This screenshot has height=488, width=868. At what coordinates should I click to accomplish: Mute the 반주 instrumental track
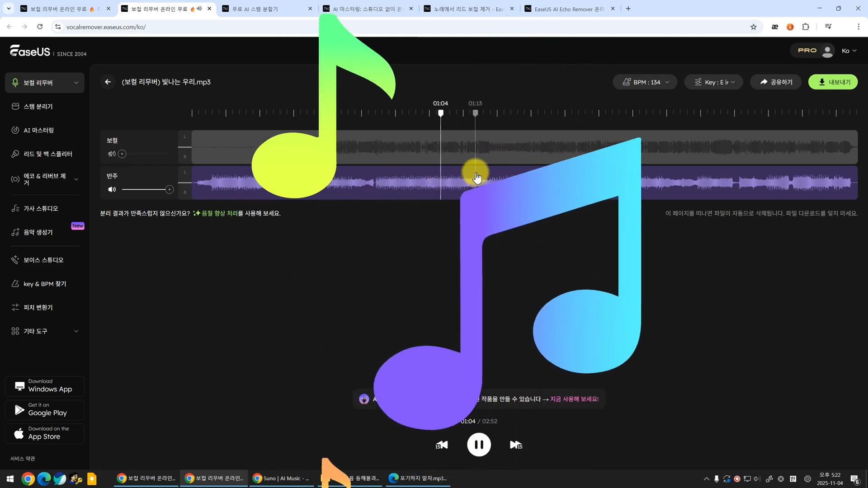(112, 189)
